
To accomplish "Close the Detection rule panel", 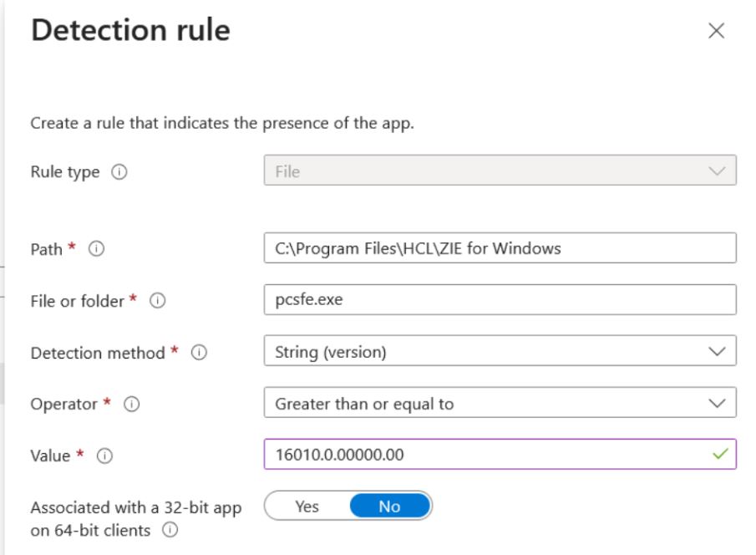I will [716, 31].
